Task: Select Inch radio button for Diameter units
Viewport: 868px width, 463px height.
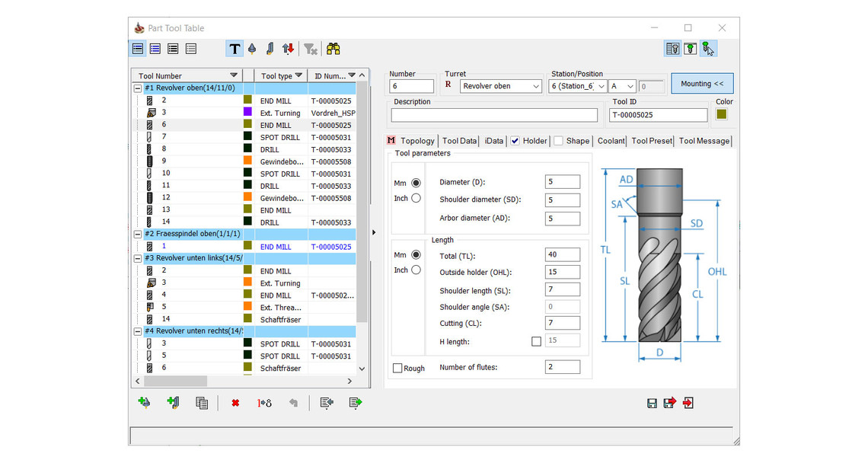Action: tap(416, 199)
